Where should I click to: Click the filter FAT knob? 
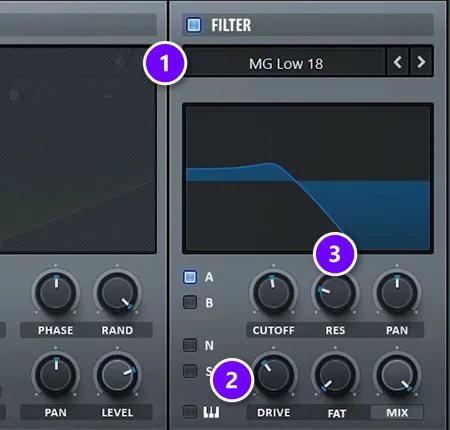[335, 375]
